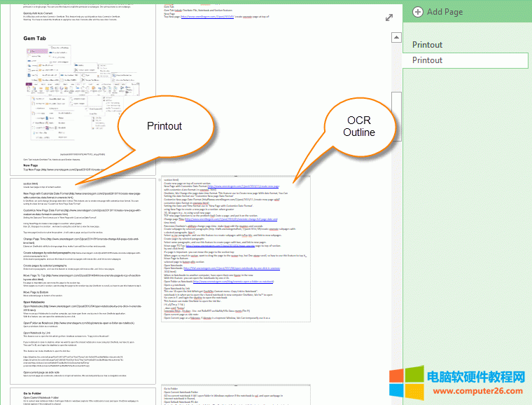The image size is (532, 405).
Task: Expand page to full page view
Action: pyautogui.click(x=389, y=18)
